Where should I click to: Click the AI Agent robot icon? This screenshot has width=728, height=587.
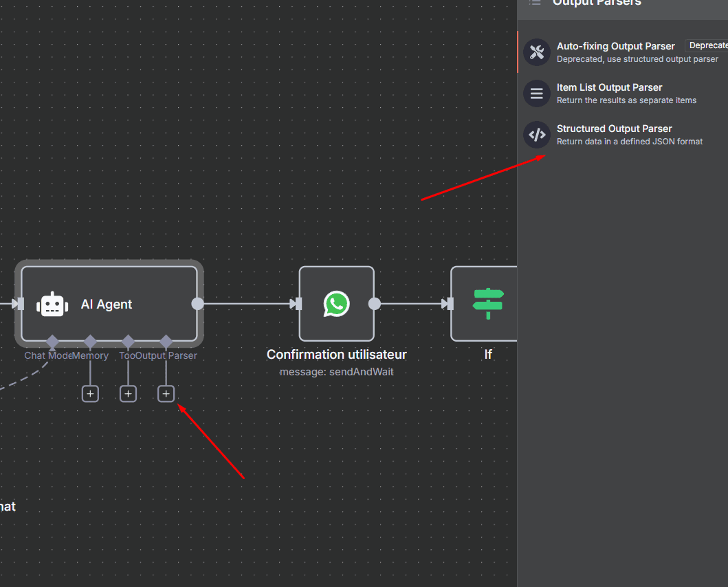tap(52, 304)
